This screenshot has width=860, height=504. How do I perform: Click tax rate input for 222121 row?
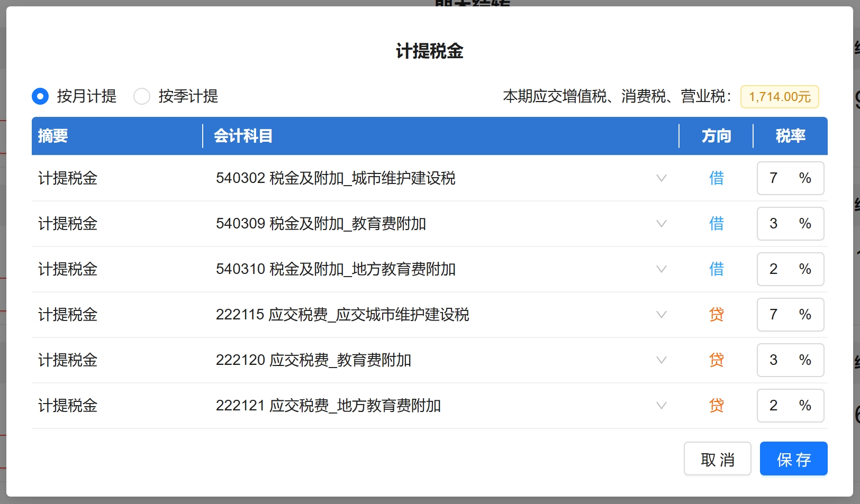tap(778, 406)
